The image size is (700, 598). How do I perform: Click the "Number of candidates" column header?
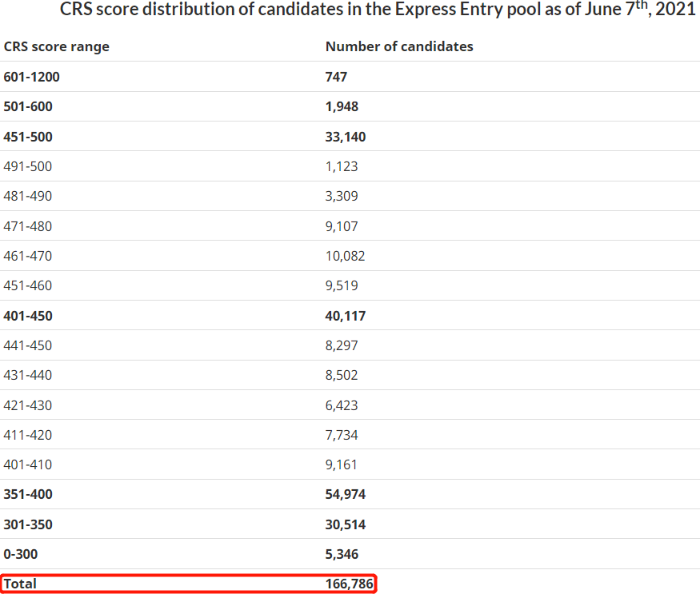click(x=399, y=46)
